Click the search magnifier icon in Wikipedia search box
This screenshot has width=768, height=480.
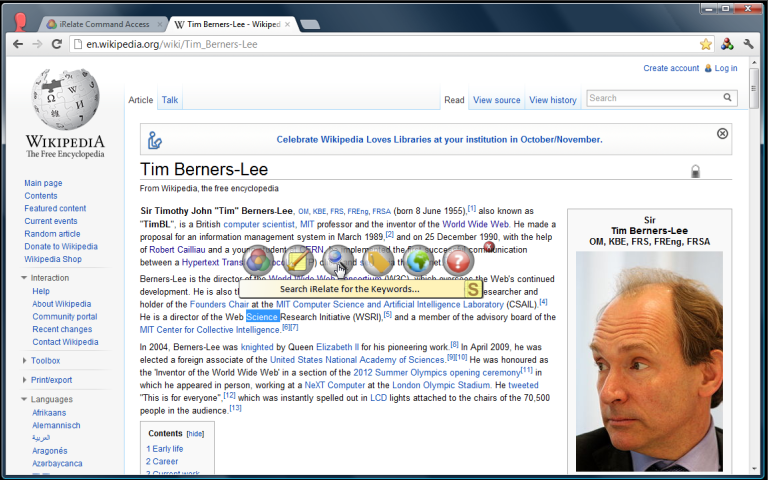[727, 97]
